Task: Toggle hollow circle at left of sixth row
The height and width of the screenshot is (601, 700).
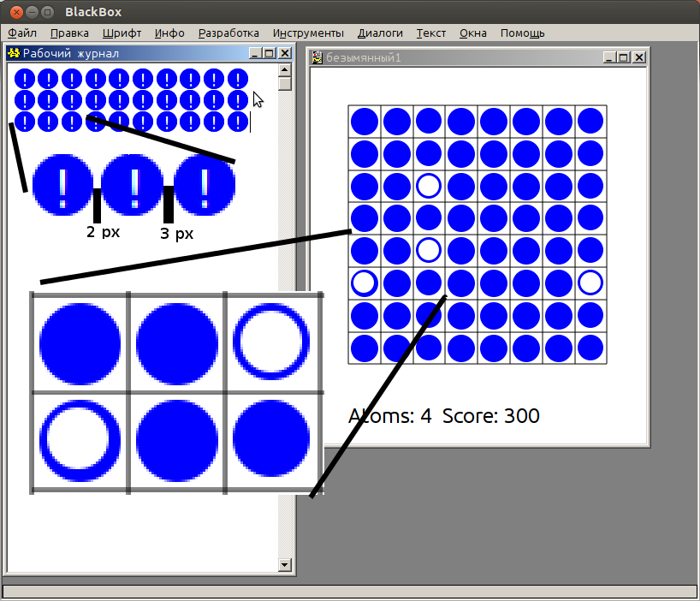Action: tap(365, 283)
